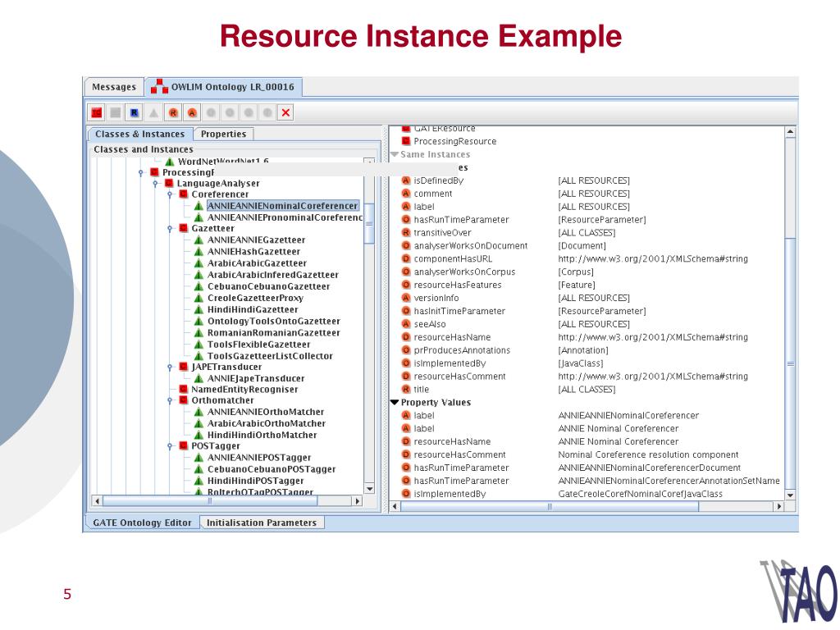840x630 pixels.
Task: Click the orange A annotation property toolbar icon
Action: tap(192, 112)
